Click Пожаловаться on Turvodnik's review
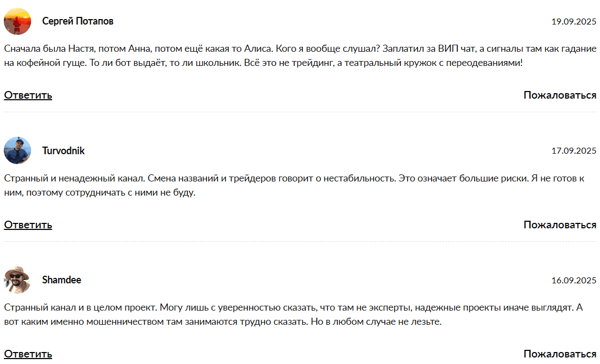Viewport: 600px width, 364px height. click(x=560, y=225)
